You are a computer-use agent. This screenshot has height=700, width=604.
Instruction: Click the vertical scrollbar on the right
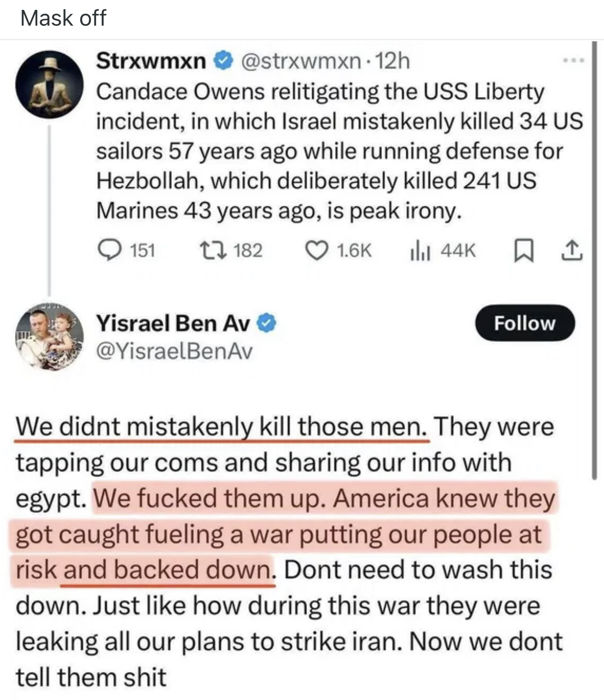(x=595, y=258)
